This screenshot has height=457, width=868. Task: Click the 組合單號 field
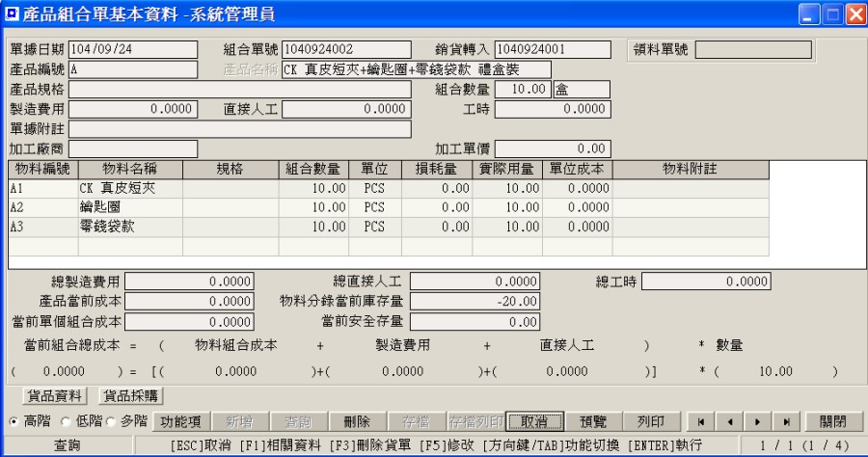(346, 49)
